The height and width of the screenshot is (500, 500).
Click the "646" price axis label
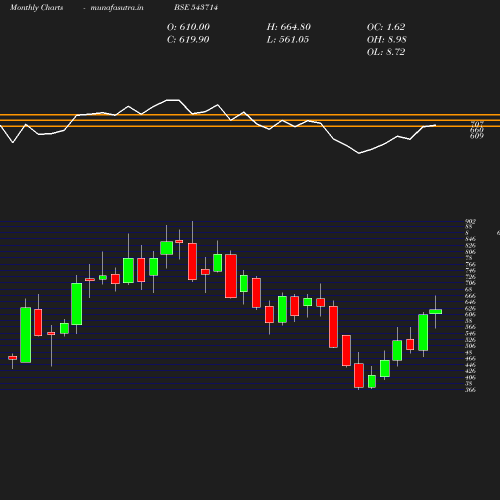click(x=470, y=302)
